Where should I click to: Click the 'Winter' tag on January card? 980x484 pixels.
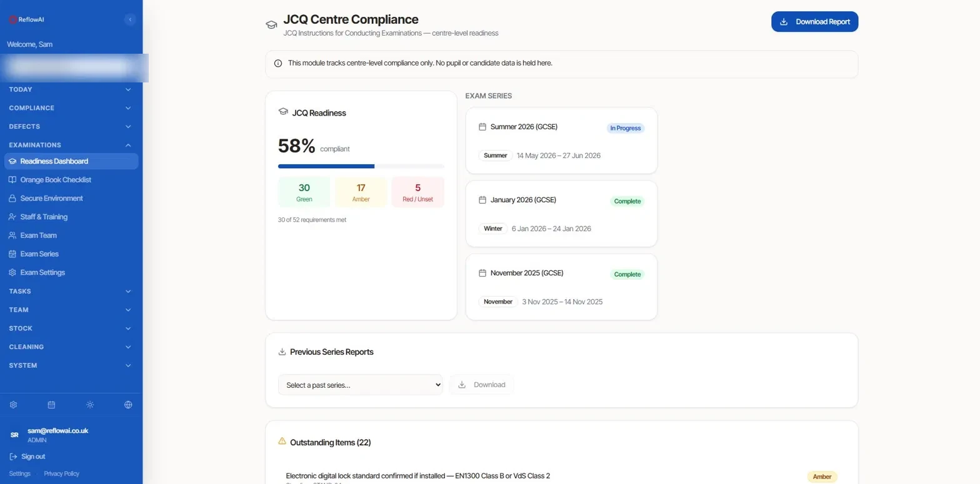492,229
